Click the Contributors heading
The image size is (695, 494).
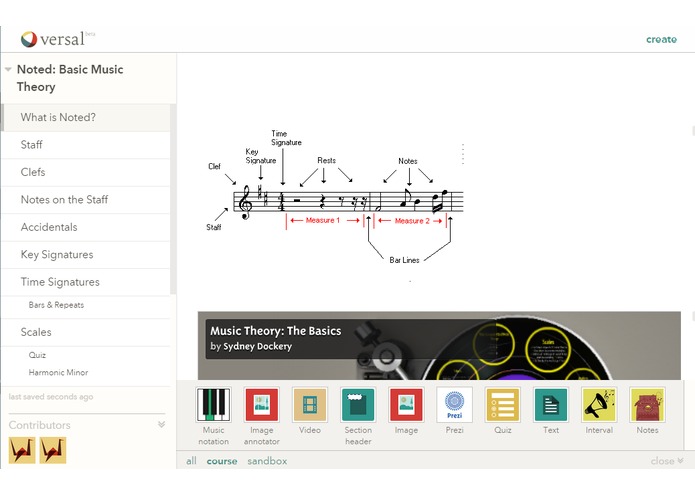coord(39,425)
